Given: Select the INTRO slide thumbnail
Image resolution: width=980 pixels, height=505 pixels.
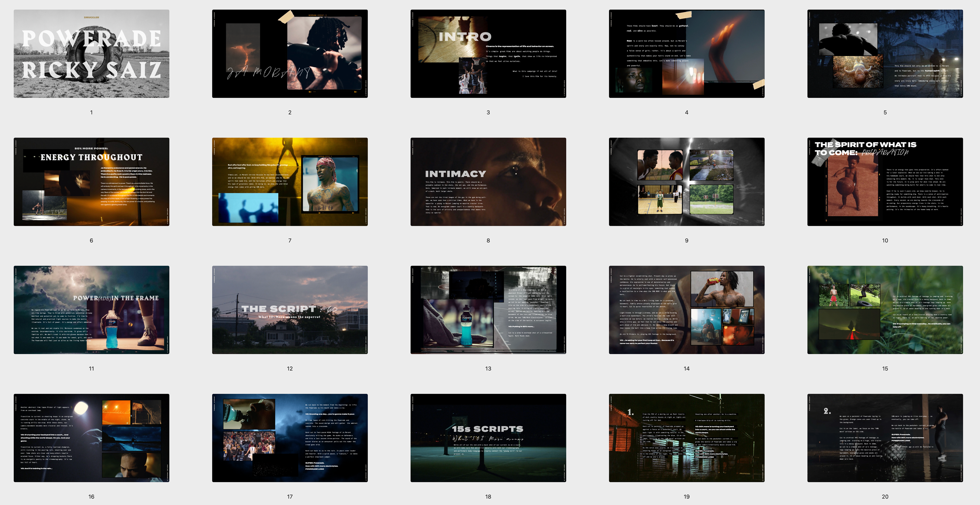Looking at the screenshot, I should (488, 54).
